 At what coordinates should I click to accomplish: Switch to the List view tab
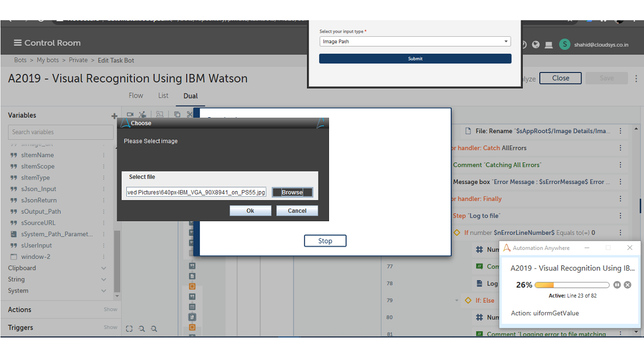point(164,96)
